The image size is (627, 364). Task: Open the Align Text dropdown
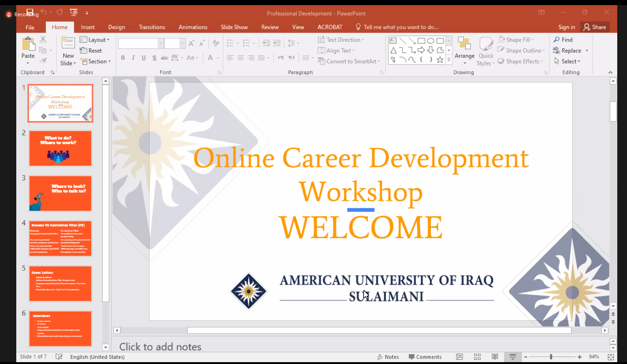pyautogui.click(x=336, y=51)
